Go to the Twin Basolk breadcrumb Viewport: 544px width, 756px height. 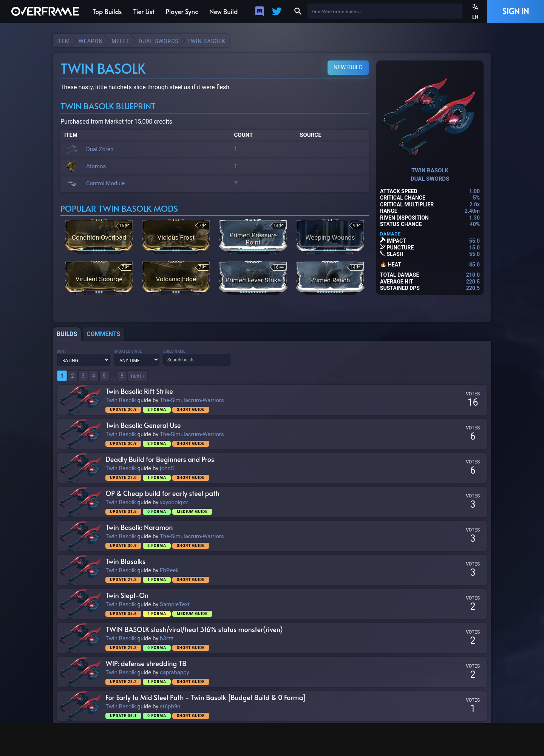point(206,41)
